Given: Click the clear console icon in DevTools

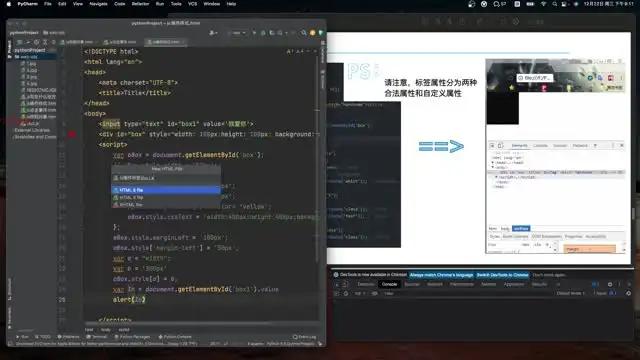Looking at the screenshot, I should 346,293.
